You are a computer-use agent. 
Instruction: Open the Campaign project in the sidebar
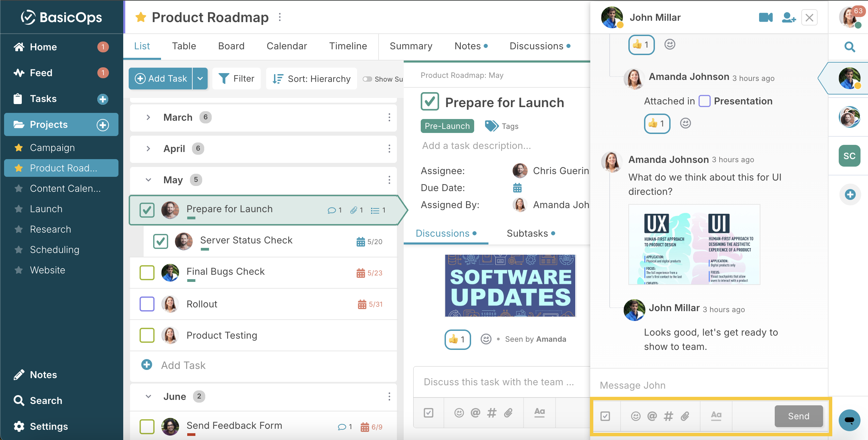[52, 147]
